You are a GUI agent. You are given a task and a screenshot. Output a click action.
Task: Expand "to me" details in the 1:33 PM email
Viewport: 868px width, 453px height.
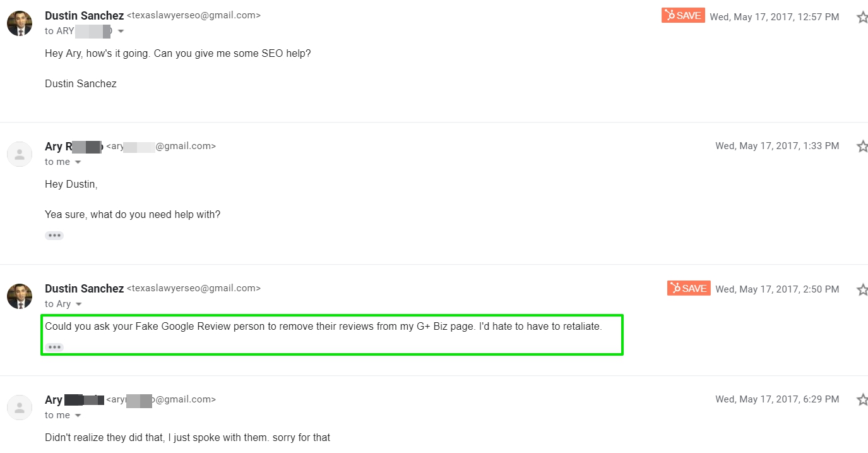pos(78,162)
